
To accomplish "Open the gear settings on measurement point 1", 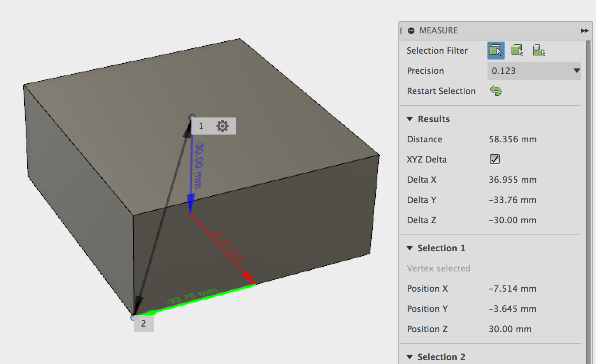I will point(222,126).
